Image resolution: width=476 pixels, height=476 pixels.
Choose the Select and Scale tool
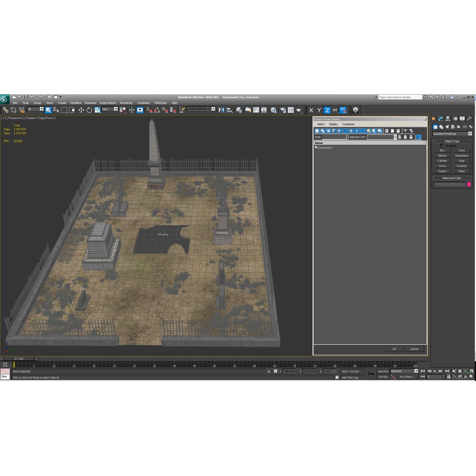click(97, 110)
